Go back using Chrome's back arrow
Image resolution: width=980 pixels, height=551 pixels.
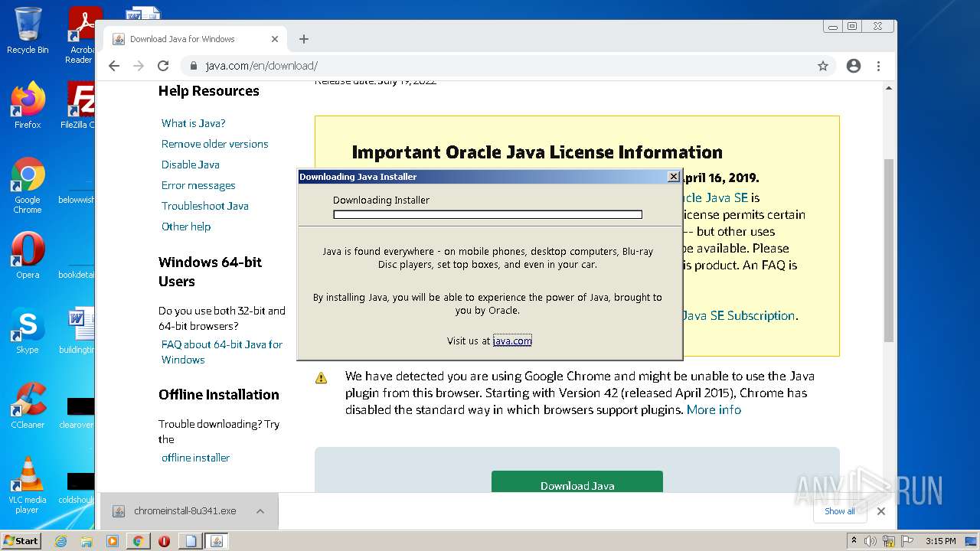point(114,66)
